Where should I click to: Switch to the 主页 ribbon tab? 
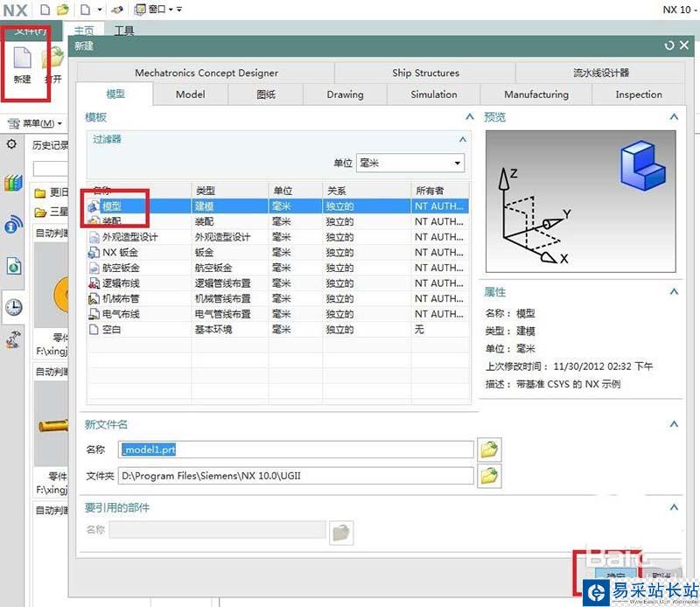coord(84,31)
